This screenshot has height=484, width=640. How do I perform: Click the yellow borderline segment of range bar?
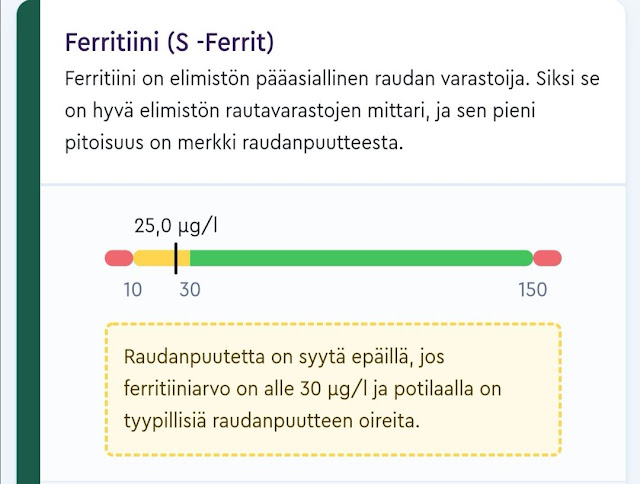point(154,258)
